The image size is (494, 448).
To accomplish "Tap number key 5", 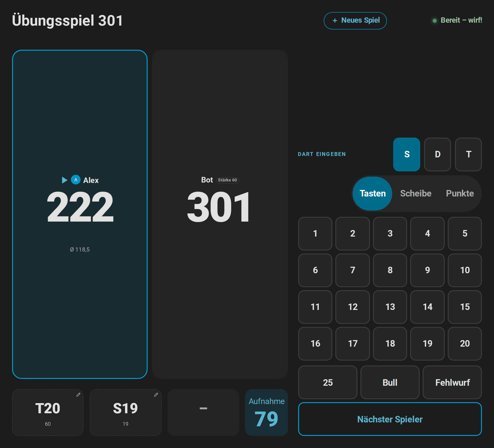I will pos(465,233).
